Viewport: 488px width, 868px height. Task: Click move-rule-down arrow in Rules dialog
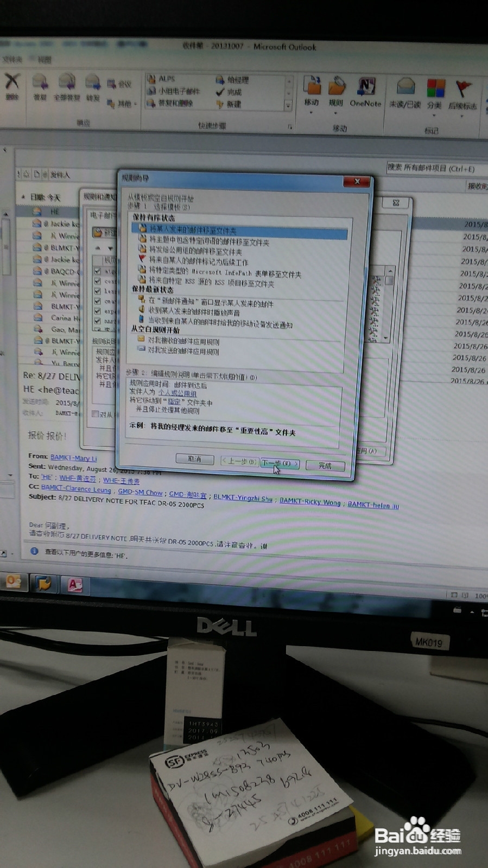click(110, 248)
